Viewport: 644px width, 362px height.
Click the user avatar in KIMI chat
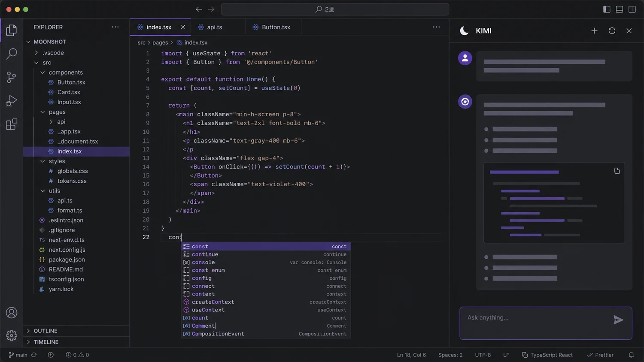(x=465, y=58)
